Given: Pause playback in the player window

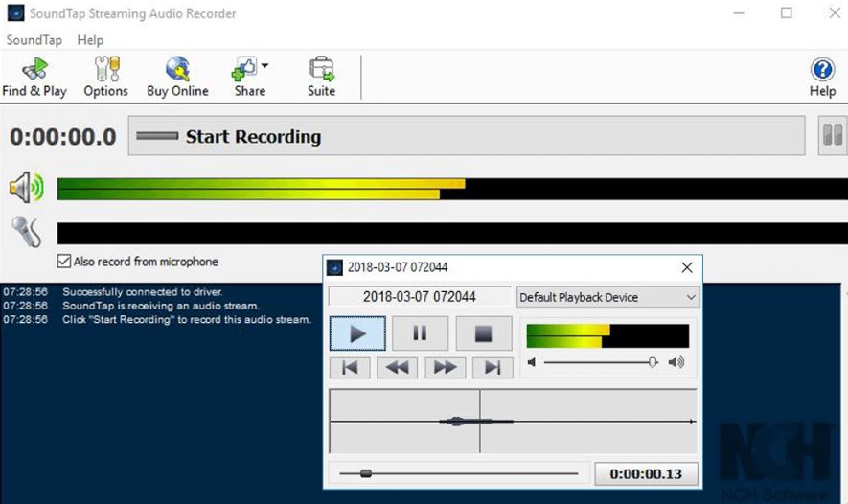Looking at the screenshot, I should 421,333.
